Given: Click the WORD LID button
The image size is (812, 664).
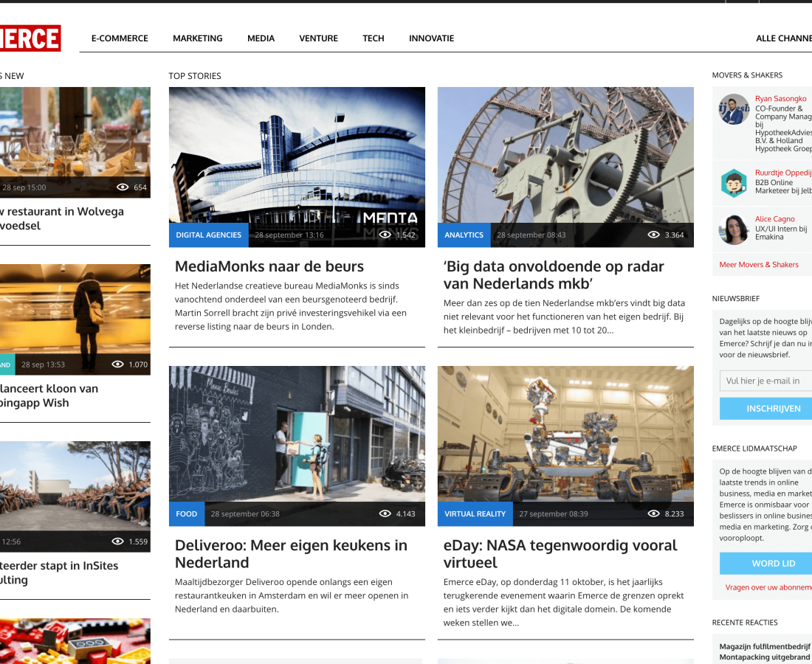Looking at the screenshot, I should (x=766, y=563).
